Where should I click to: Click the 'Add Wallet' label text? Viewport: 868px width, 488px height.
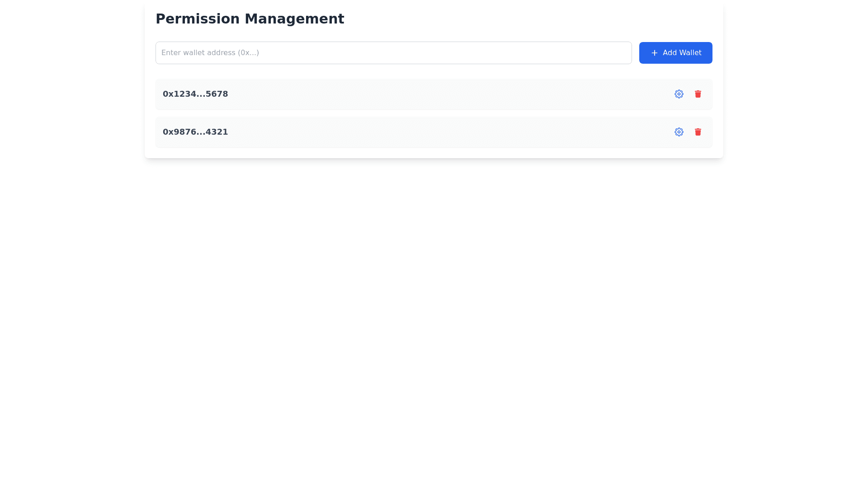point(682,53)
